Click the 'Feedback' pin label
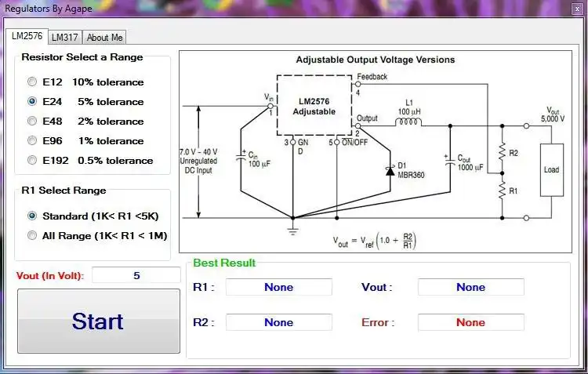 [372, 77]
